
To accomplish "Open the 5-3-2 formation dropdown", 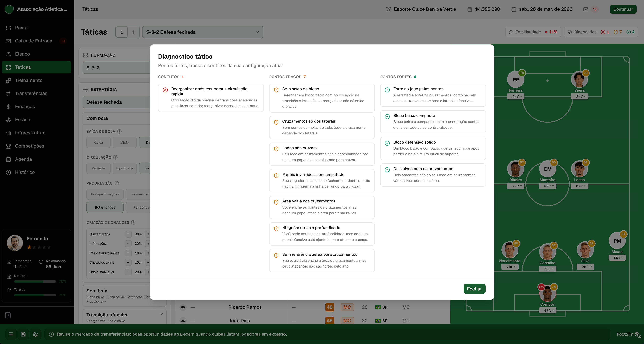I will point(116,68).
